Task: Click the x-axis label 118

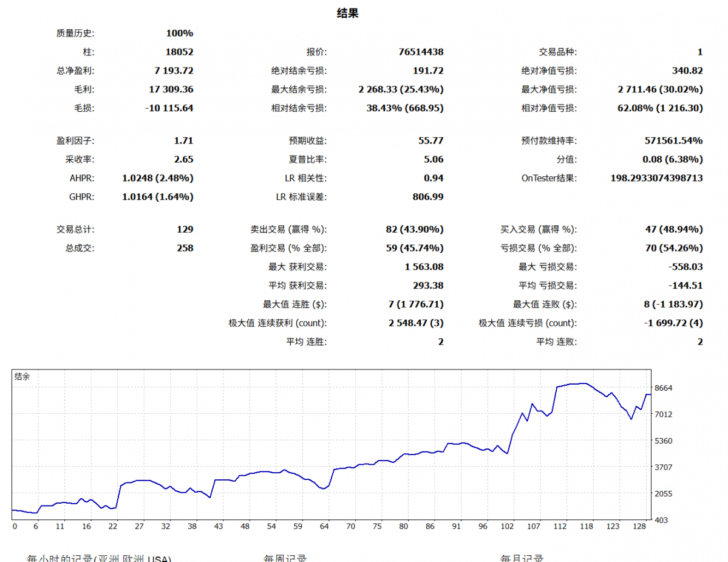Action: 587,526
